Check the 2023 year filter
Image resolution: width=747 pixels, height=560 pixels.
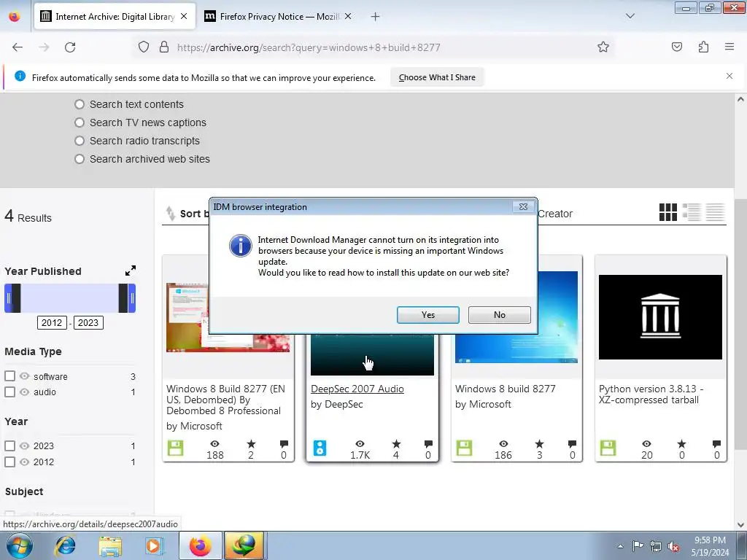(x=9, y=446)
